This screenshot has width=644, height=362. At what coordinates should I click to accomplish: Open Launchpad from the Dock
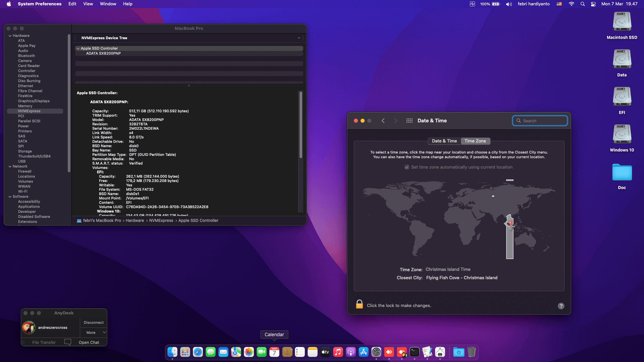click(x=185, y=352)
